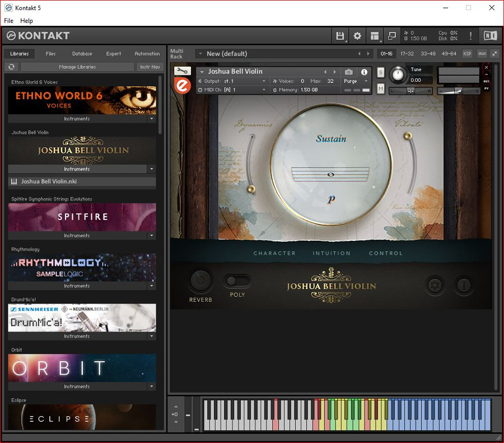
Task: Go to next multi preset
Action: 368,54
